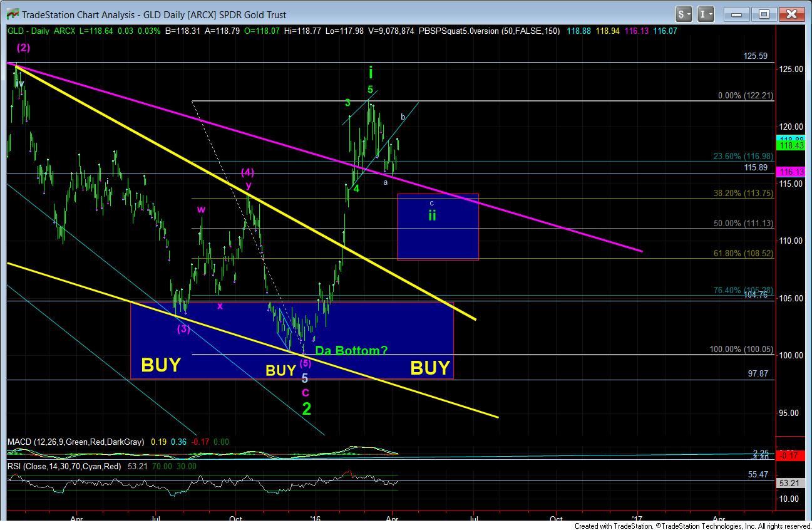This screenshot has height=530, width=812.
Task: Click the '23.60% (116.98)' Fibonacci label
Action: click(x=744, y=157)
